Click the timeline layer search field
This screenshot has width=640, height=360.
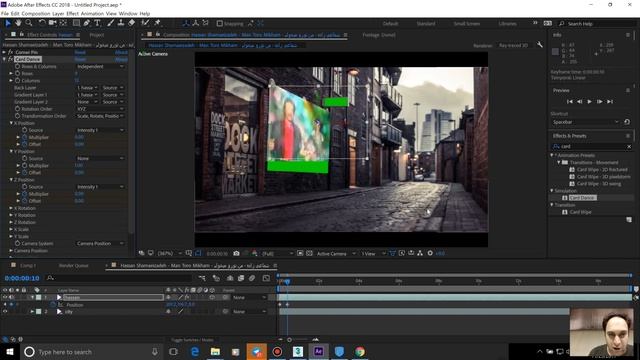118,278
